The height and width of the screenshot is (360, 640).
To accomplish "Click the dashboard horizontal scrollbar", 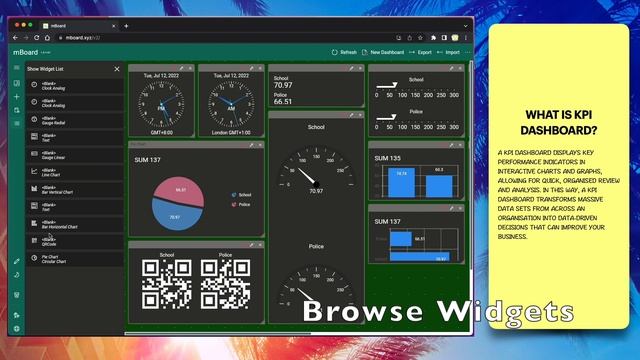I will click(218, 333).
